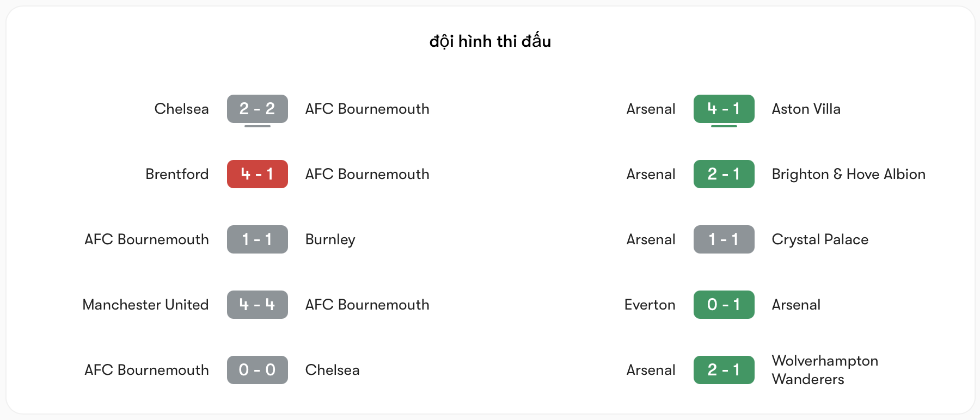Click the đội hình thi đấu heading
This screenshot has height=420, width=980.
pos(489,41)
